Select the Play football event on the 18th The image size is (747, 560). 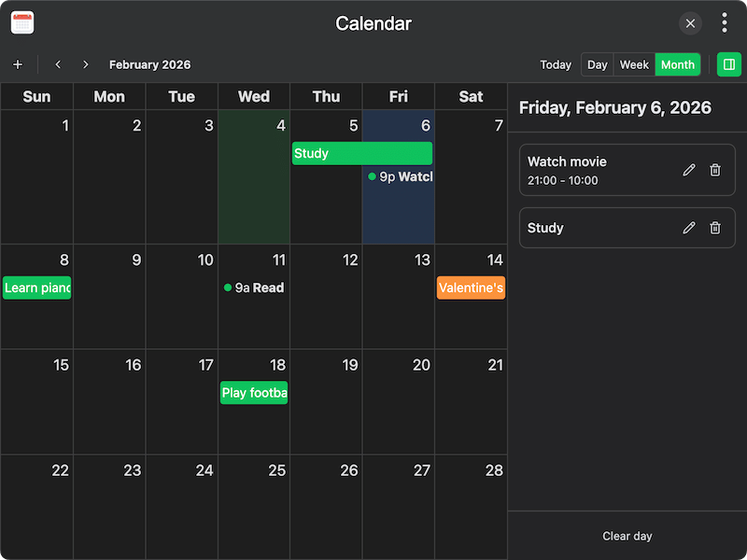tap(254, 393)
